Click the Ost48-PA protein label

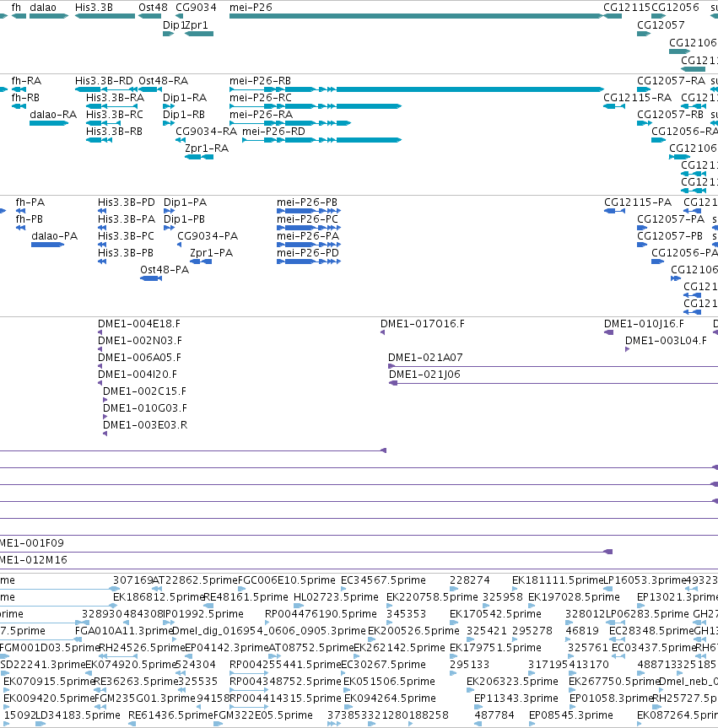(165, 270)
